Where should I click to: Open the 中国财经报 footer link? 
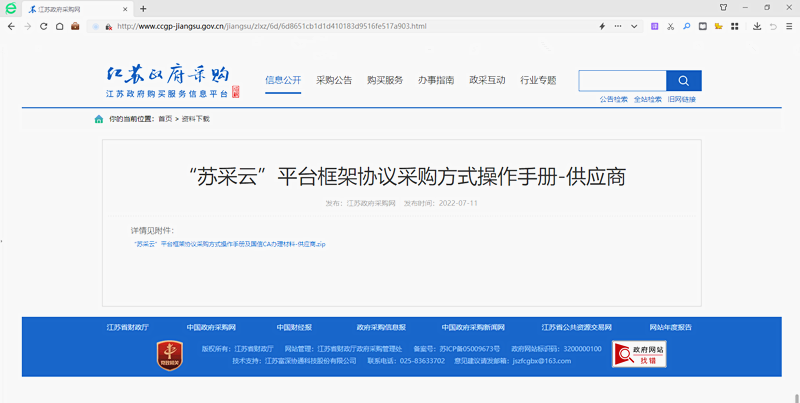click(x=294, y=328)
